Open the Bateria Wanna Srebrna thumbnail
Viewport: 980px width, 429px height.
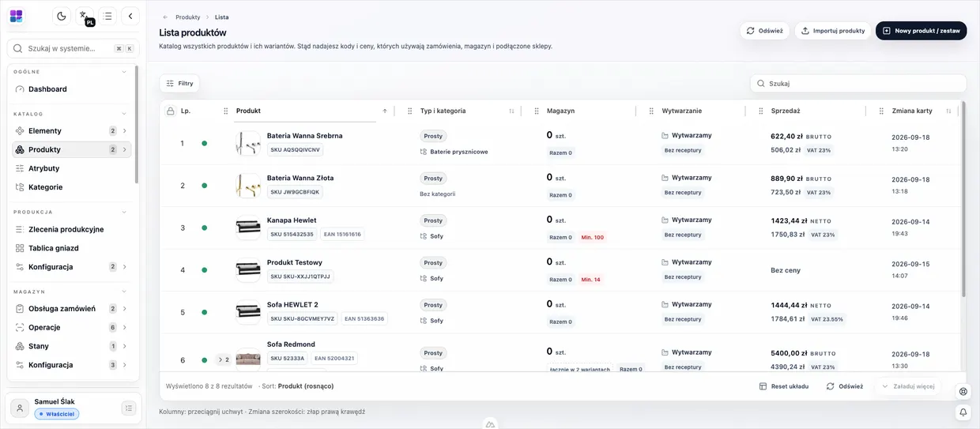point(248,143)
